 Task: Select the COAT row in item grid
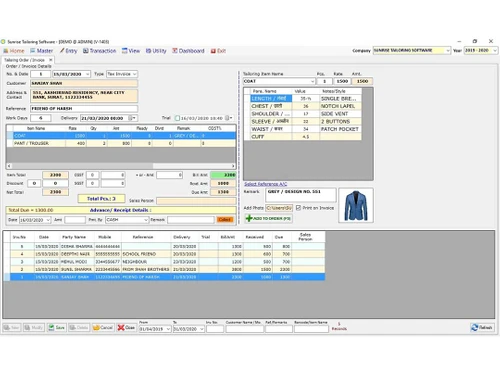point(121,136)
